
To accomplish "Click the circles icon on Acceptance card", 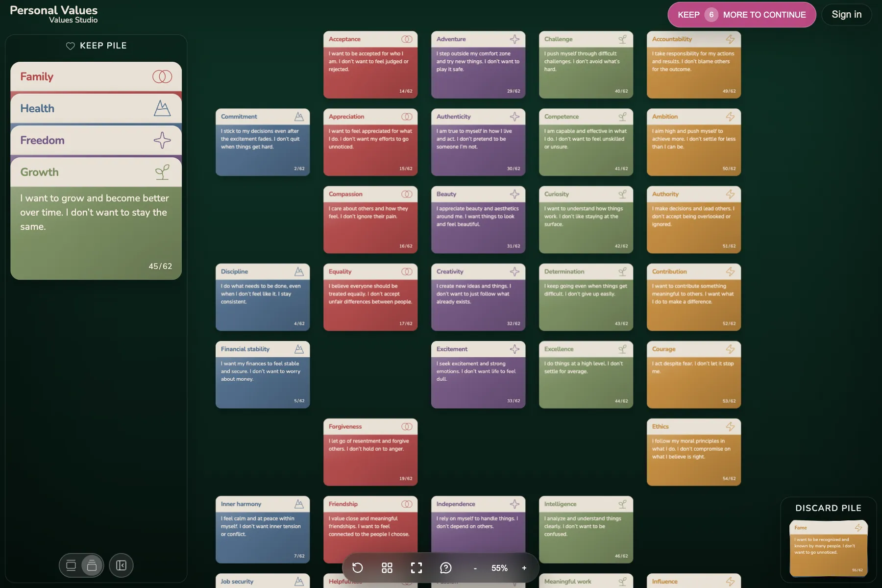I will point(407,39).
